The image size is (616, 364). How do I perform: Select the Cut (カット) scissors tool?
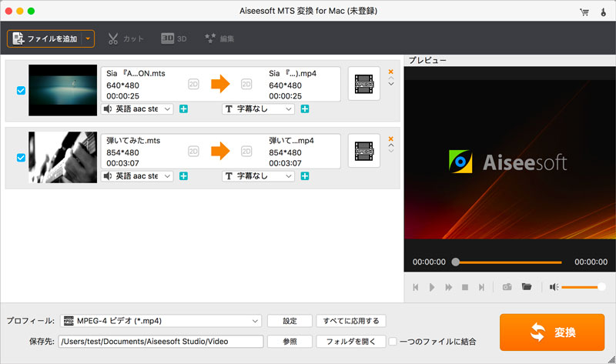click(126, 38)
